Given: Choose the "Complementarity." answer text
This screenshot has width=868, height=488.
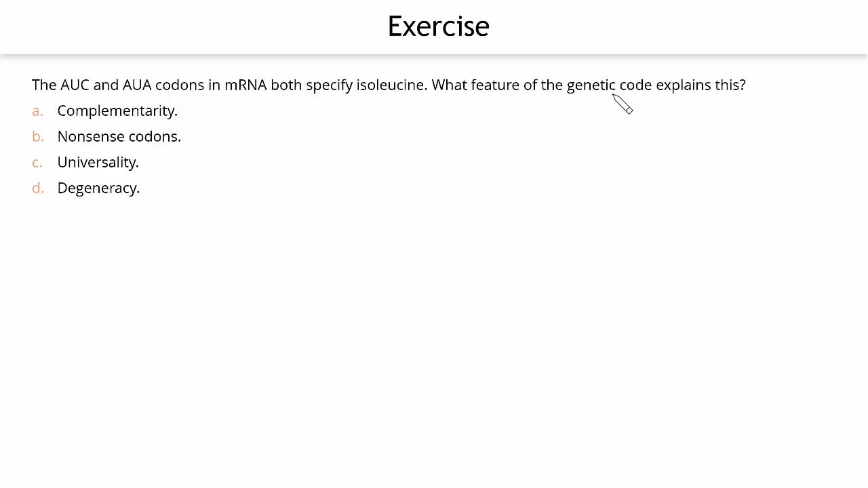Looking at the screenshot, I should [117, 111].
